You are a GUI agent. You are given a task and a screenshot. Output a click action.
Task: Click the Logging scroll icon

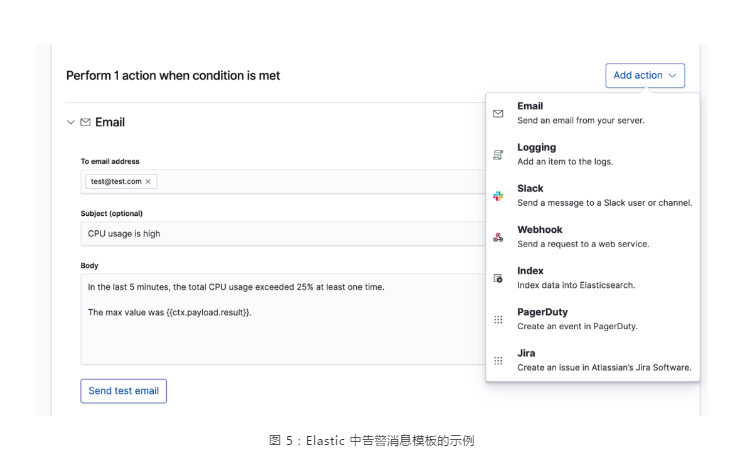(x=498, y=155)
